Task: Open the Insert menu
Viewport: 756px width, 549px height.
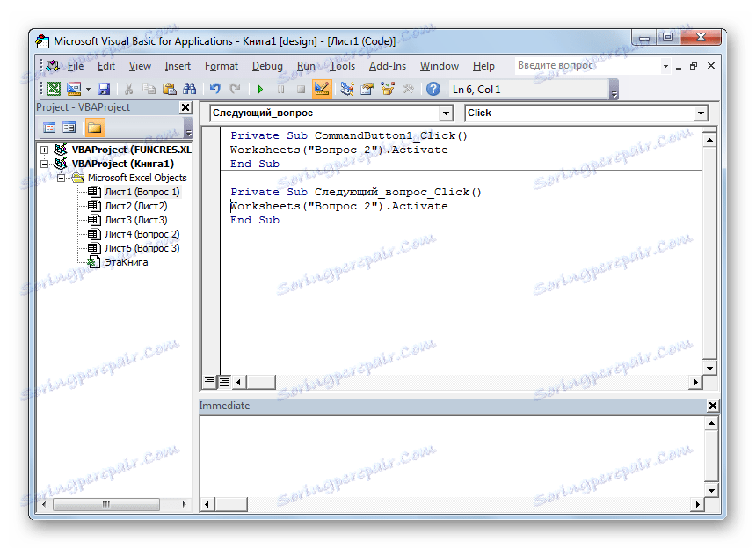Action: click(x=178, y=66)
